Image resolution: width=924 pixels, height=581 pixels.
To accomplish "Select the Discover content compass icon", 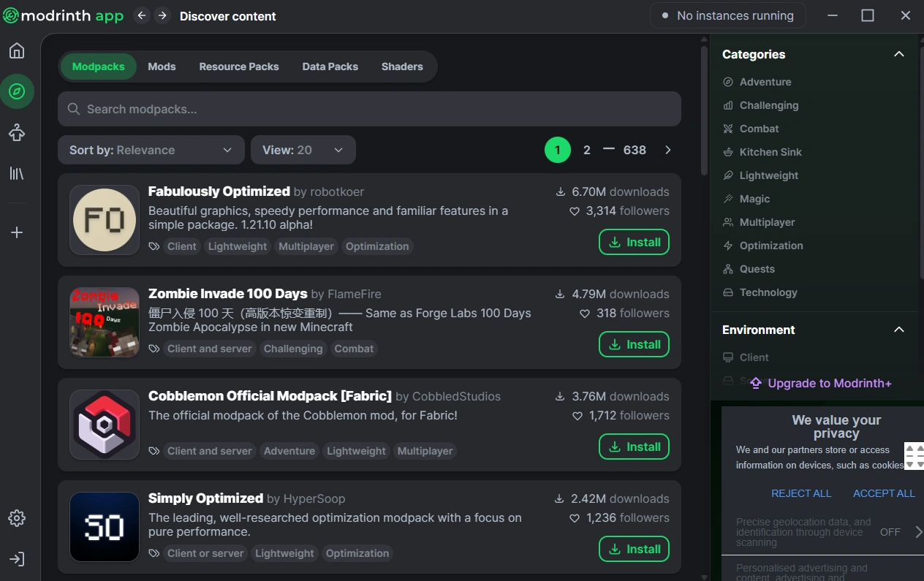I will [x=17, y=91].
